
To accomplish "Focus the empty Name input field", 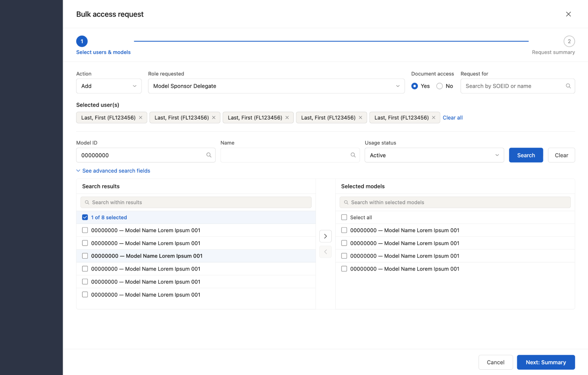I will click(x=290, y=155).
